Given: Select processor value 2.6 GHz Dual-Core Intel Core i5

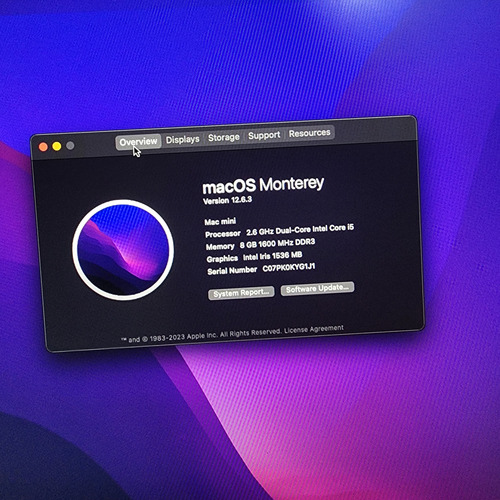Looking at the screenshot, I should [300, 230].
